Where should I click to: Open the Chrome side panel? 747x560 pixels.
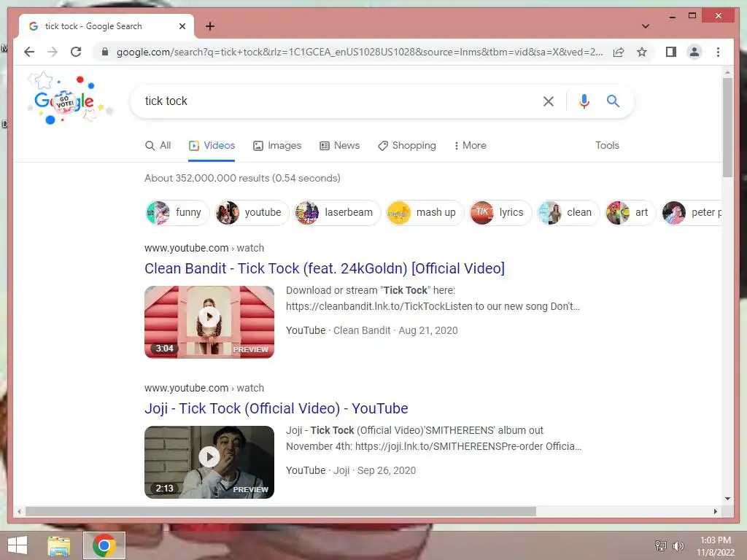tap(671, 52)
